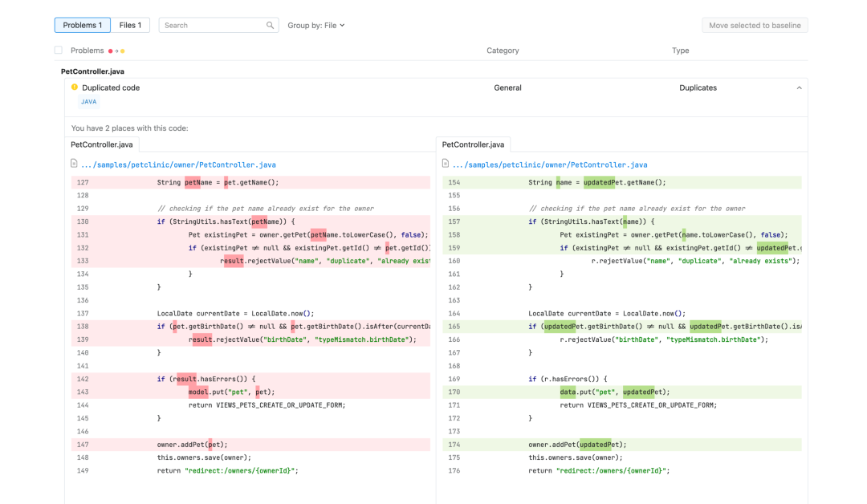
Task: Click line 147 owner.addPet(pet) code
Action: click(x=193, y=445)
